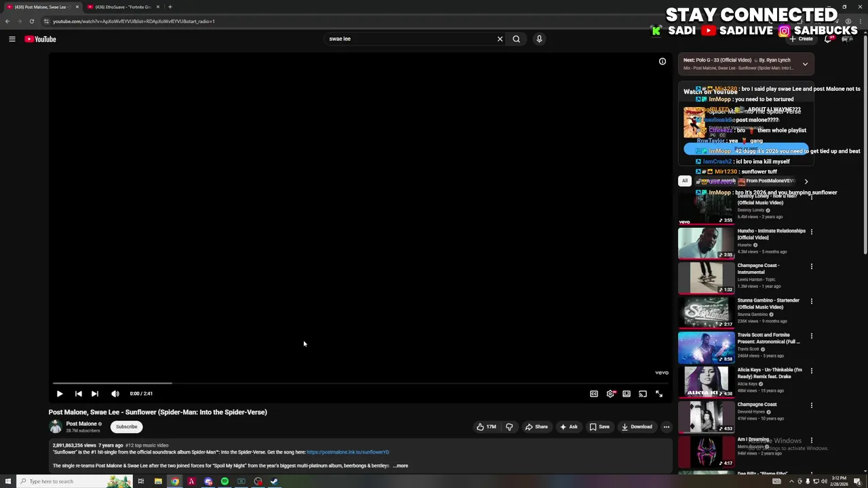This screenshot has width=868, height=488.
Task: Open Spotify from the taskbar
Action: click(224, 481)
